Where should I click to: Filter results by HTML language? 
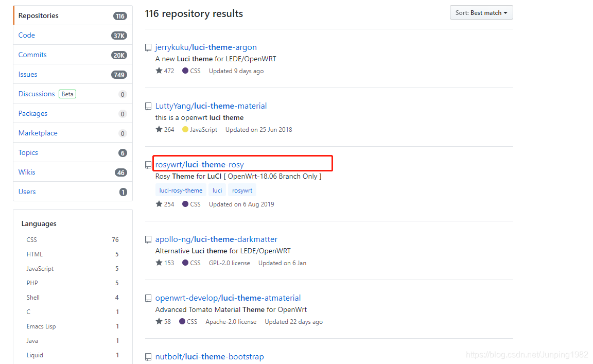tap(72, 254)
